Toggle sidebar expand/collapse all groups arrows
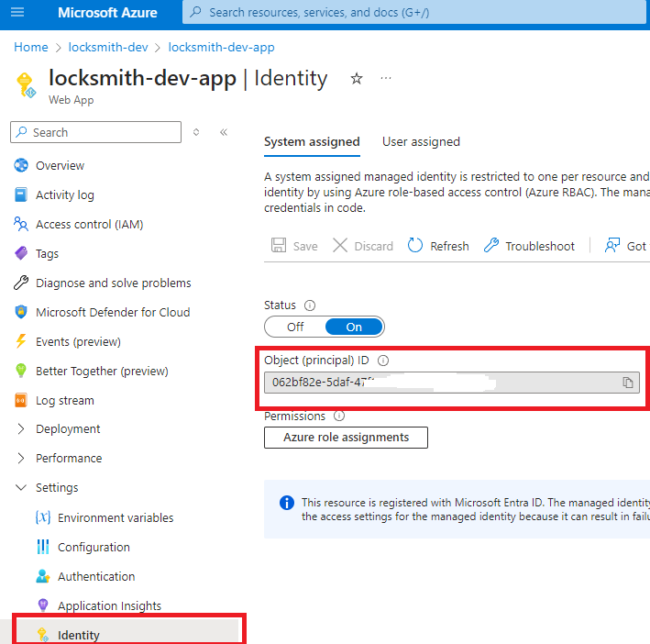Screen dimensions: 650x644 coord(196,132)
